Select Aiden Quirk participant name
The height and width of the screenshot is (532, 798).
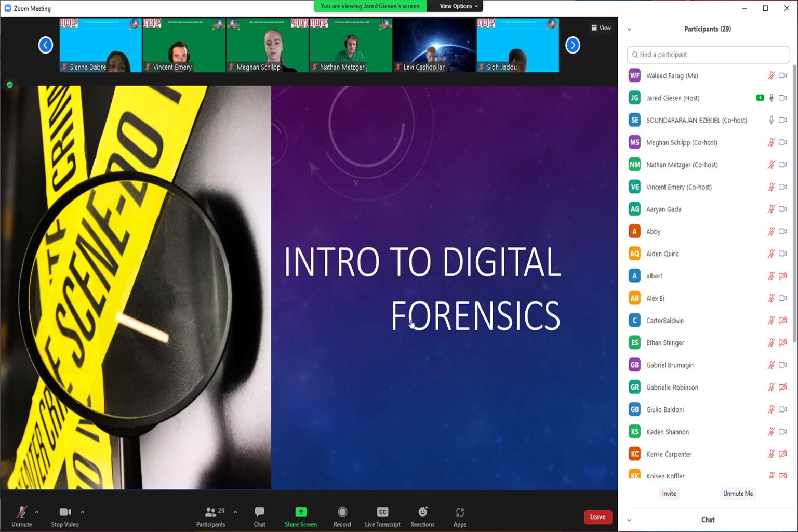point(662,254)
